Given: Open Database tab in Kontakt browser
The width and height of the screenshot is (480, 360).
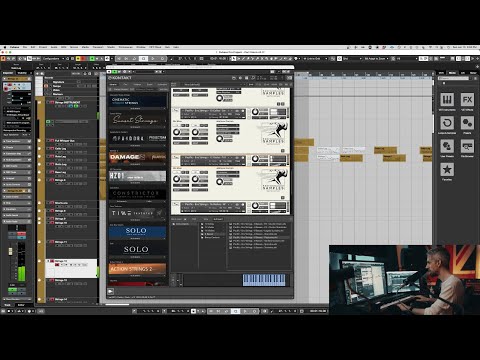Looking at the screenshot, I should [138, 84].
